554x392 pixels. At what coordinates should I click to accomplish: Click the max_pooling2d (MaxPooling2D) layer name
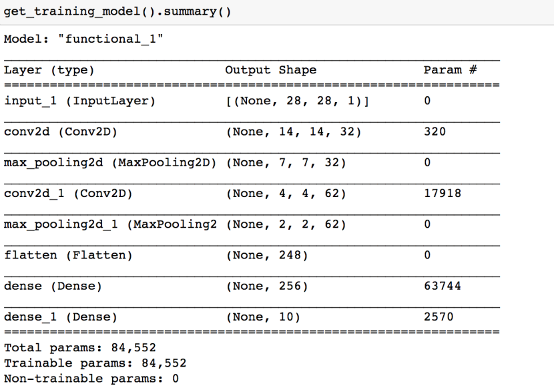pos(110,162)
